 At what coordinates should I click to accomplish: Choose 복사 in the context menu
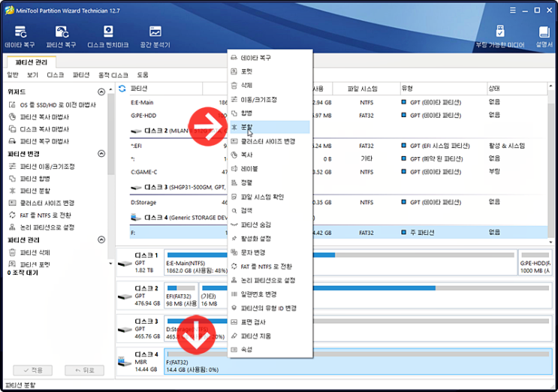[x=270, y=155]
